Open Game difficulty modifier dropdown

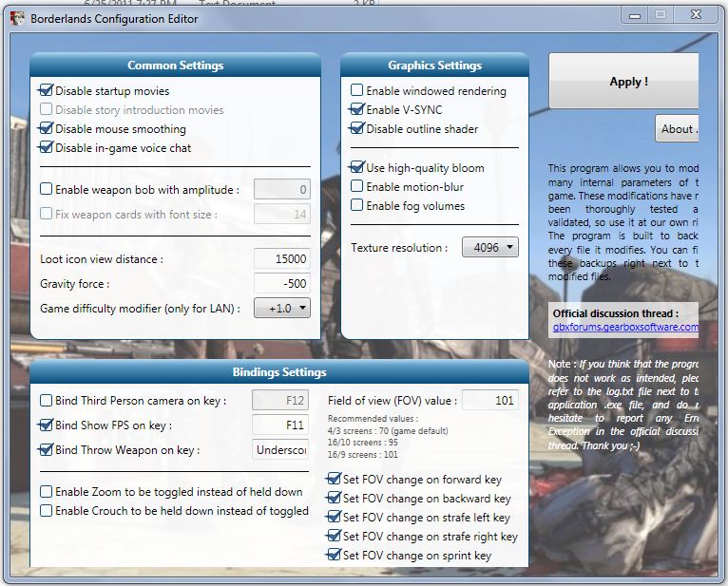click(x=282, y=308)
